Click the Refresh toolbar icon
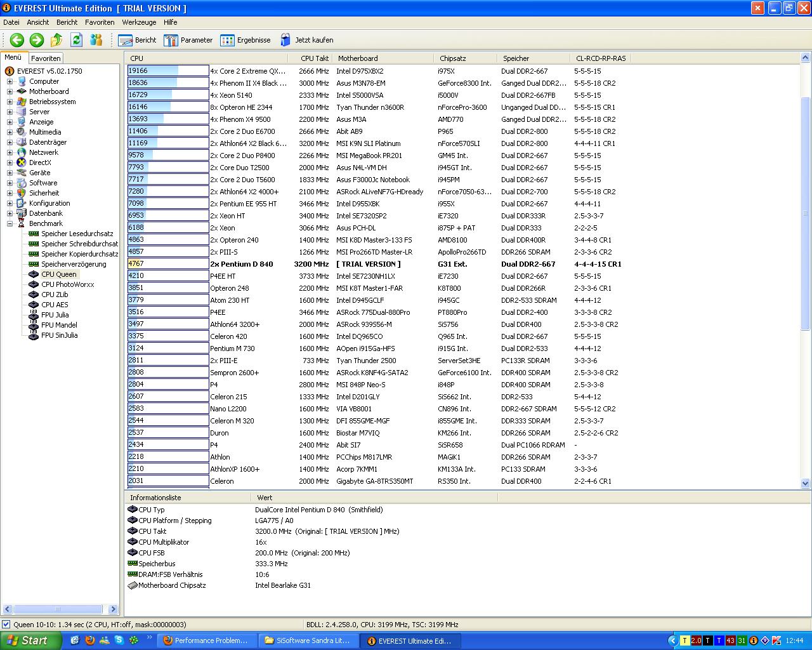The height and width of the screenshot is (650, 812). 76,40
